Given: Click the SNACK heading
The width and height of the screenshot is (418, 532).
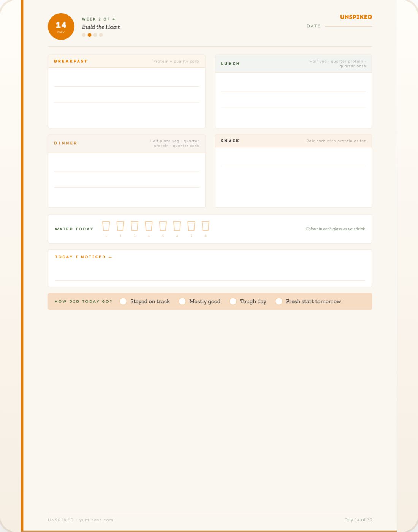Looking at the screenshot, I should tap(230, 141).
